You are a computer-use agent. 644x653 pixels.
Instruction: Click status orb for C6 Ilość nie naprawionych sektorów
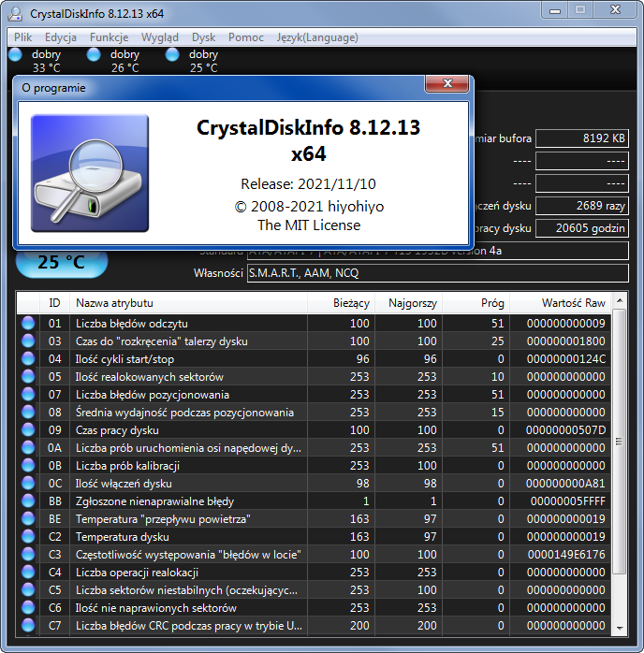tap(28, 607)
